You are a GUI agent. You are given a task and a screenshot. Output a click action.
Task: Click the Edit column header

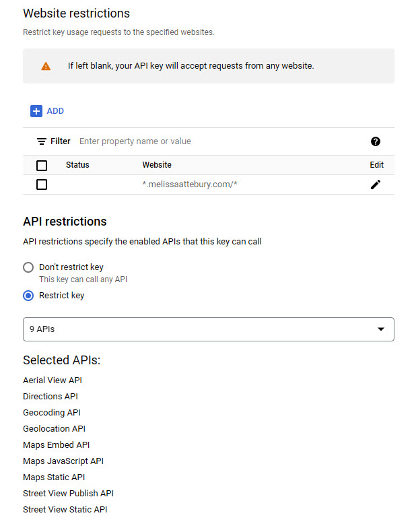377,165
